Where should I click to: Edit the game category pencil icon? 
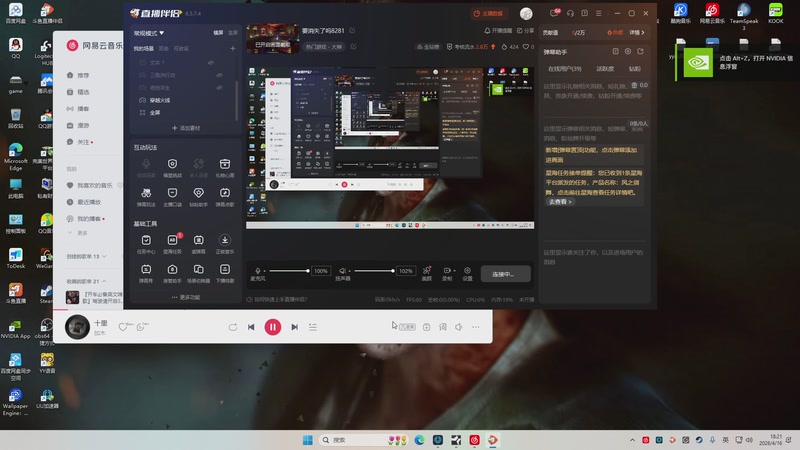pyautogui.click(x=353, y=46)
